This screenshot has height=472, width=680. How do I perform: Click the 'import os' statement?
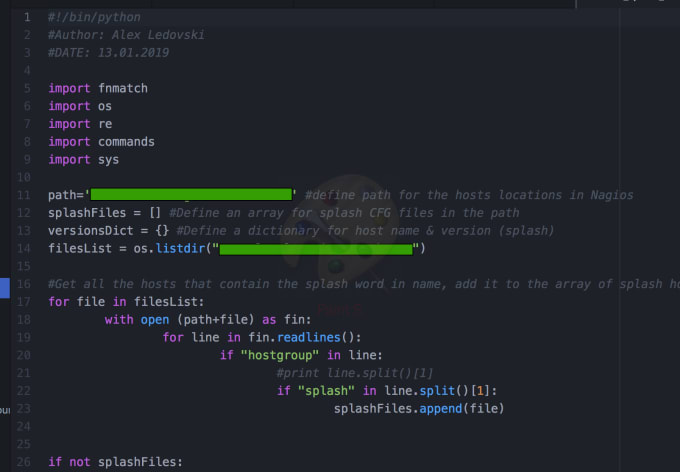coord(80,106)
